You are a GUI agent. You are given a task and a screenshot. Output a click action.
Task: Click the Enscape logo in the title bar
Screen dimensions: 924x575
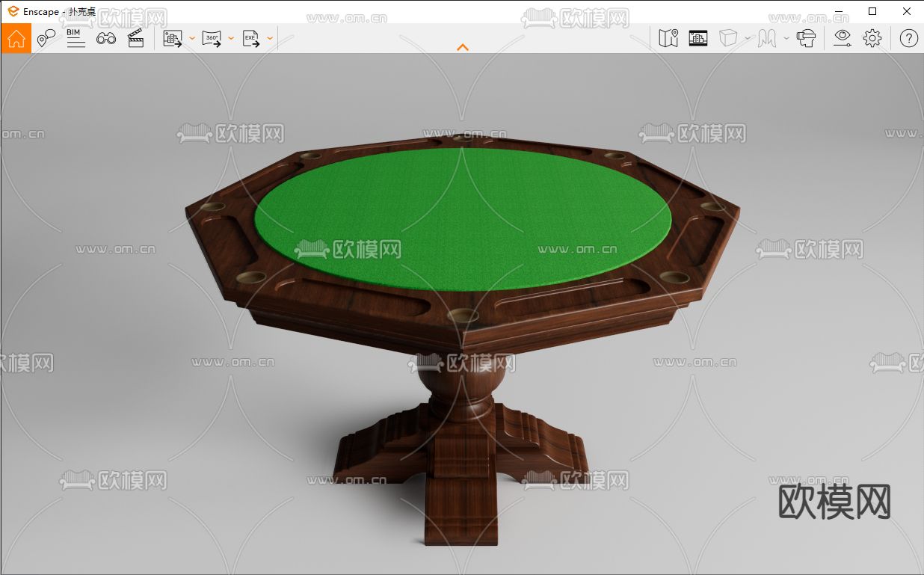(12, 11)
